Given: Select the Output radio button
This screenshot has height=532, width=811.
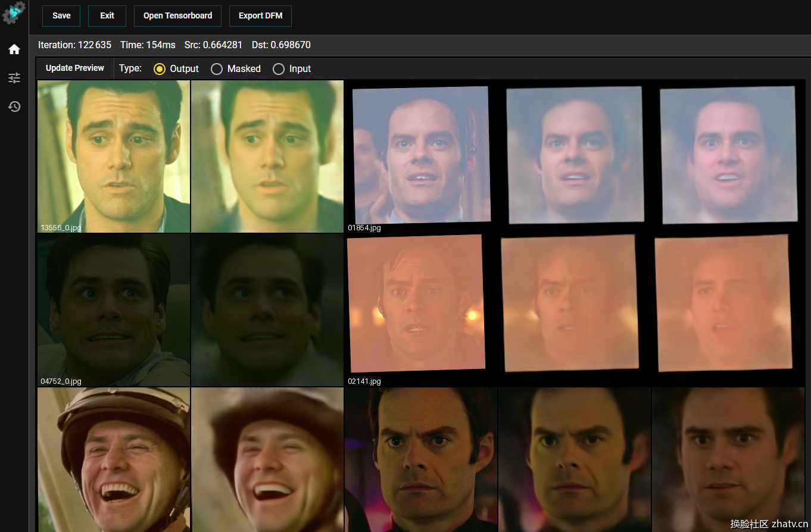Looking at the screenshot, I should point(160,69).
